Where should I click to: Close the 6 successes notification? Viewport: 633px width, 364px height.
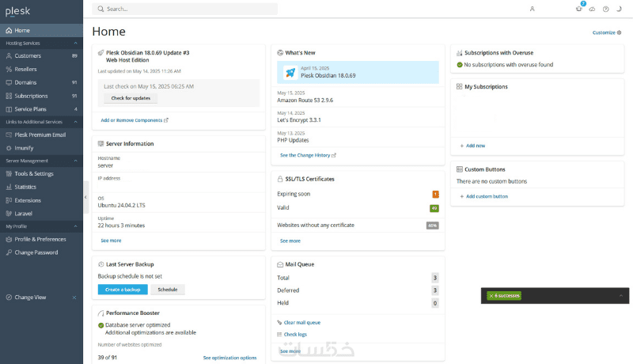pos(491,296)
